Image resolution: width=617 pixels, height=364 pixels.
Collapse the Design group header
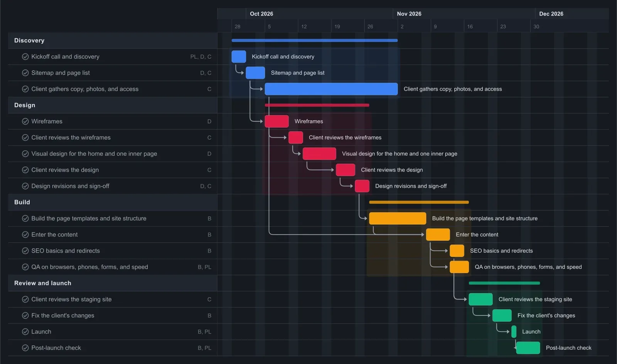tap(113, 105)
